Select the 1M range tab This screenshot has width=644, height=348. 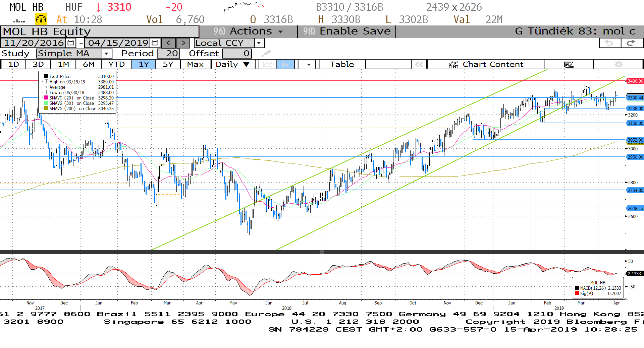click(x=63, y=64)
